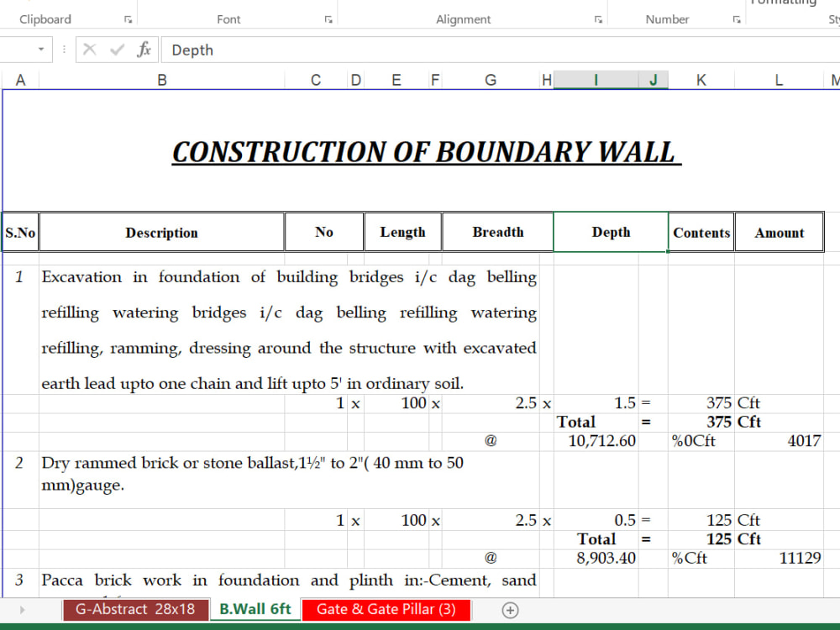Click the CONSTRUCTION OF BOUNDARY WALL title
The width and height of the screenshot is (840, 630).
click(427, 152)
